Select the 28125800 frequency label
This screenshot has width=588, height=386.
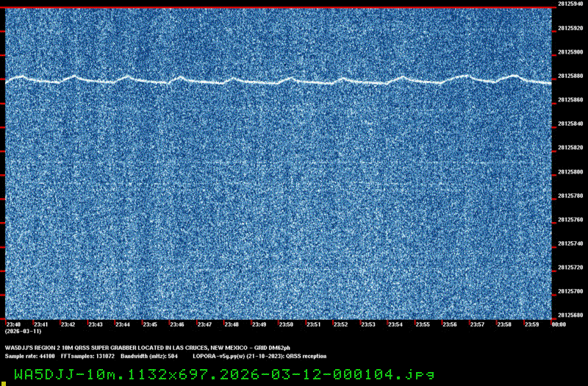coord(570,172)
